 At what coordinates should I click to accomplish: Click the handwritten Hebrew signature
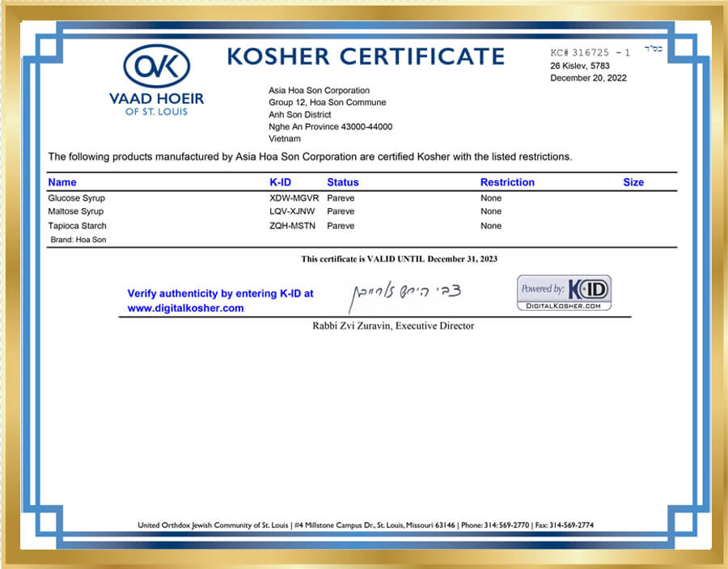(x=404, y=295)
